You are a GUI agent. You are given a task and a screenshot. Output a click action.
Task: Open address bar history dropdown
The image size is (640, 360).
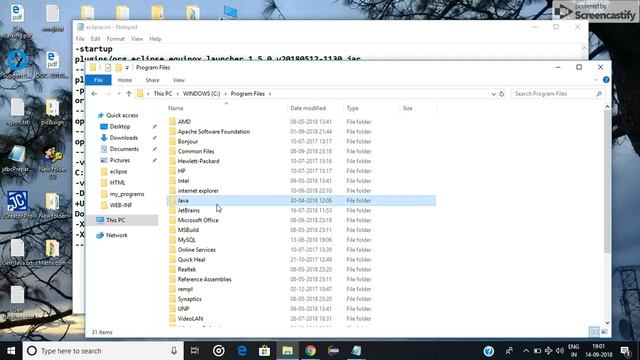493,93
